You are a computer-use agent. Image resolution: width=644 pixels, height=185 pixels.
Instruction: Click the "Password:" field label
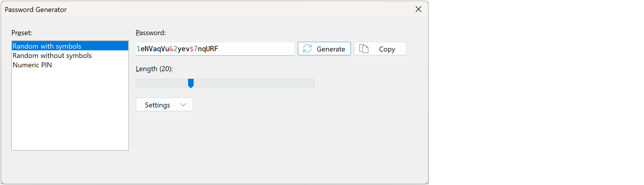pyautogui.click(x=151, y=33)
